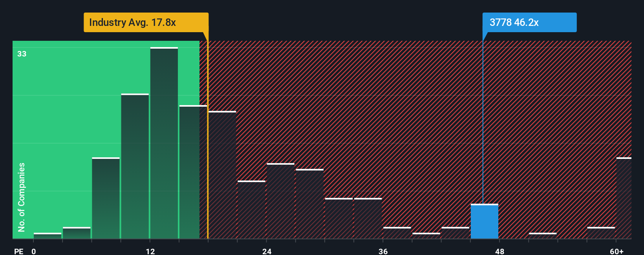The width and height of the screenshot is (644, 255).
Task: Click the tallest bar marked 33
Action: tap(164, 143)
